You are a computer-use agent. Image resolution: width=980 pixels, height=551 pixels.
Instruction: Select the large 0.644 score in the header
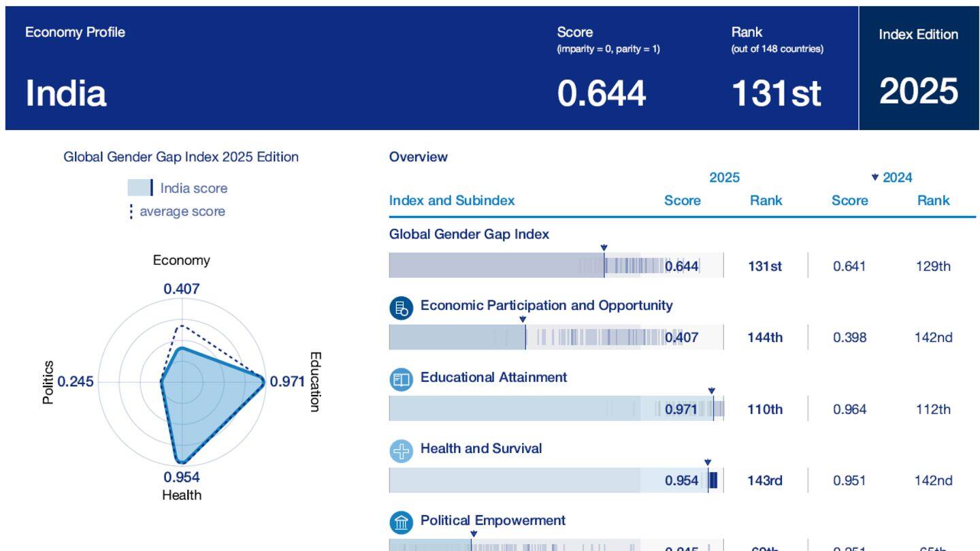[x=602, y=93]
